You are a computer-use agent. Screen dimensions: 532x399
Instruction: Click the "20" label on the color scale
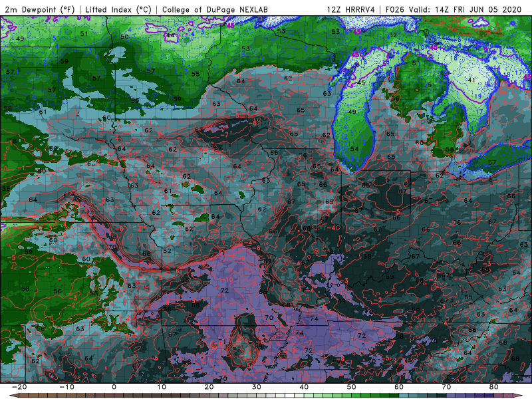(x=209, y=387)
